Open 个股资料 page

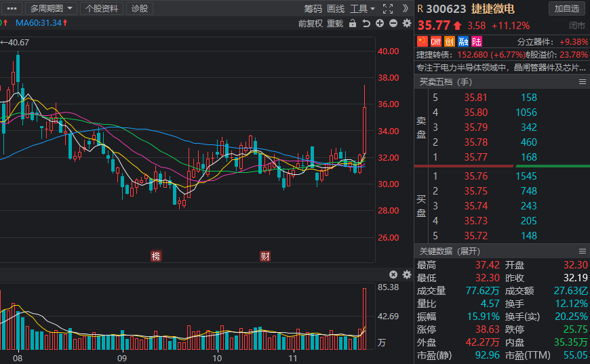pos(102,8)
